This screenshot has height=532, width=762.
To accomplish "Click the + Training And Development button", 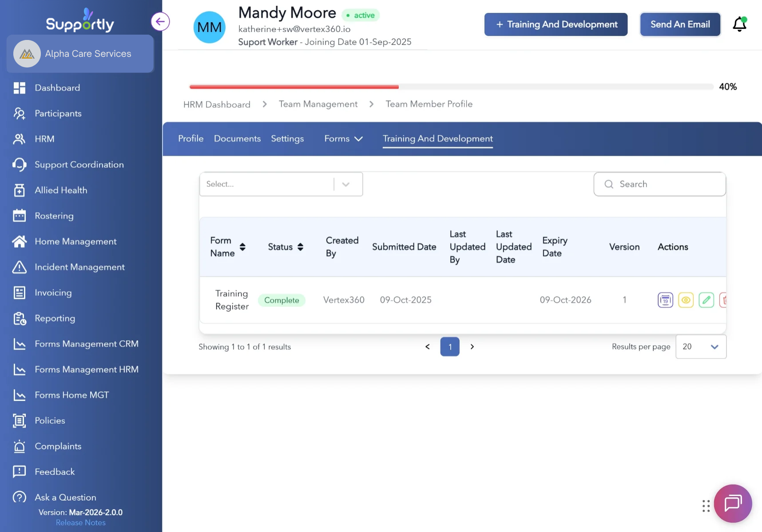I will (x=556, y=24).
